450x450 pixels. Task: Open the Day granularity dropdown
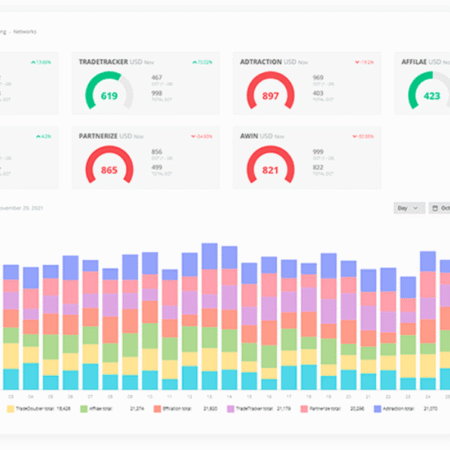point(409,208)
